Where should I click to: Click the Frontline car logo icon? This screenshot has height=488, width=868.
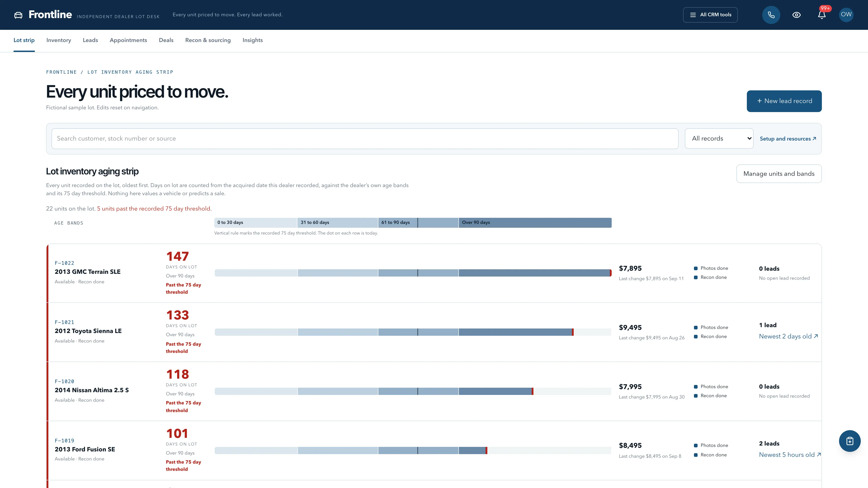[x=18, y=15]
